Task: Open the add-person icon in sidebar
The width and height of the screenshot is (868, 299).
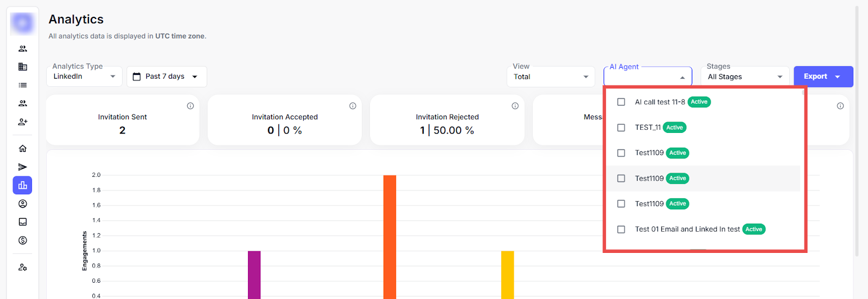Action: [x=22, y=122]
